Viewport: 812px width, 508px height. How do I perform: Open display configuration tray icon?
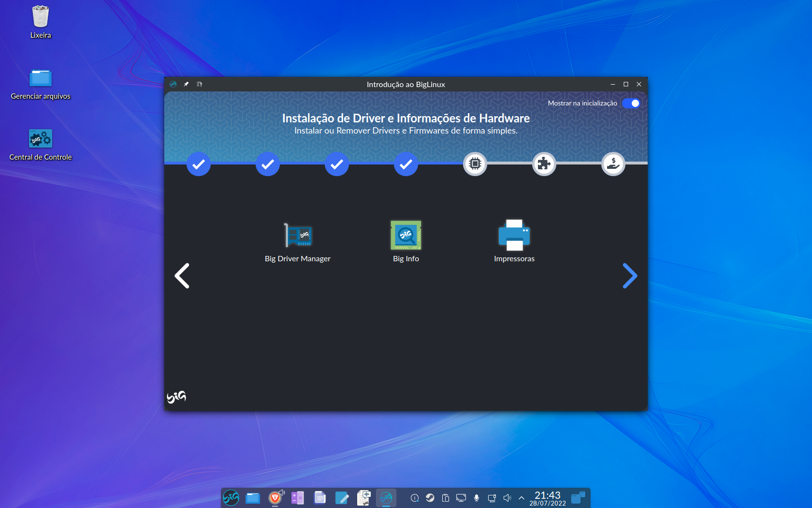coord(461,498)
